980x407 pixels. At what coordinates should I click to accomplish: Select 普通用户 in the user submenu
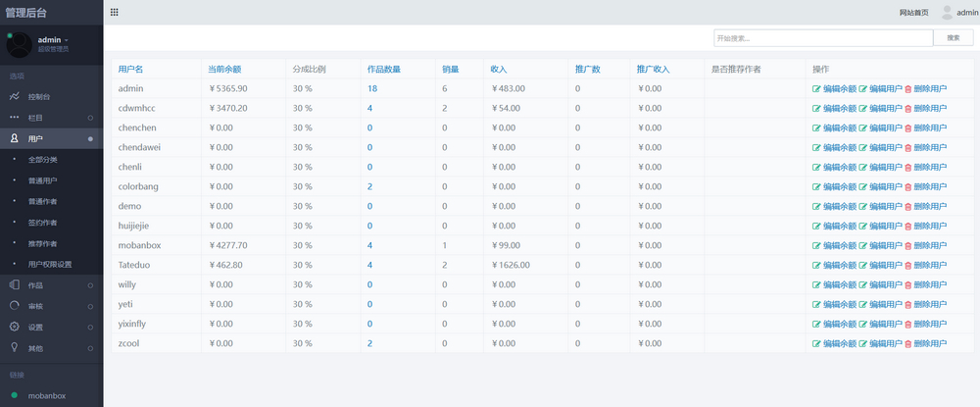click(x=43, y=180)
